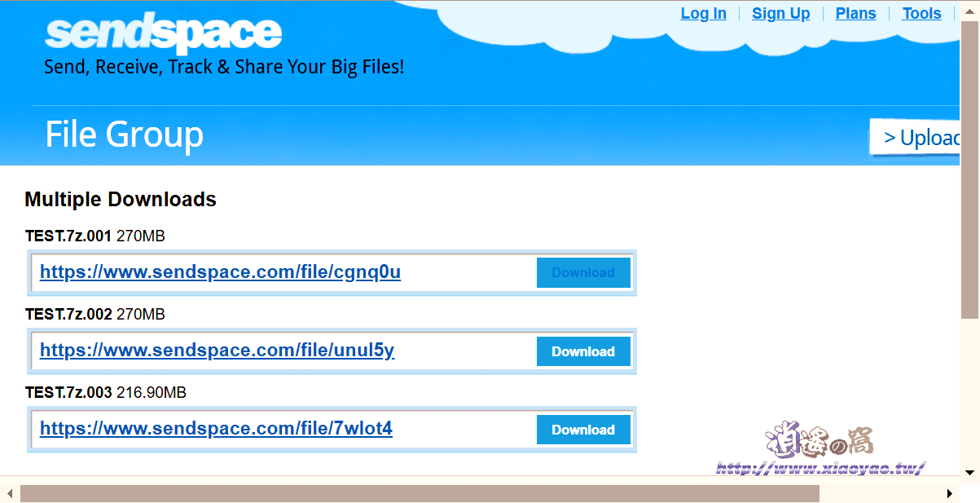Download the TEST.7z.003 file
The image size is (980, 503).
pyautogui.click(x=583, y=430)
